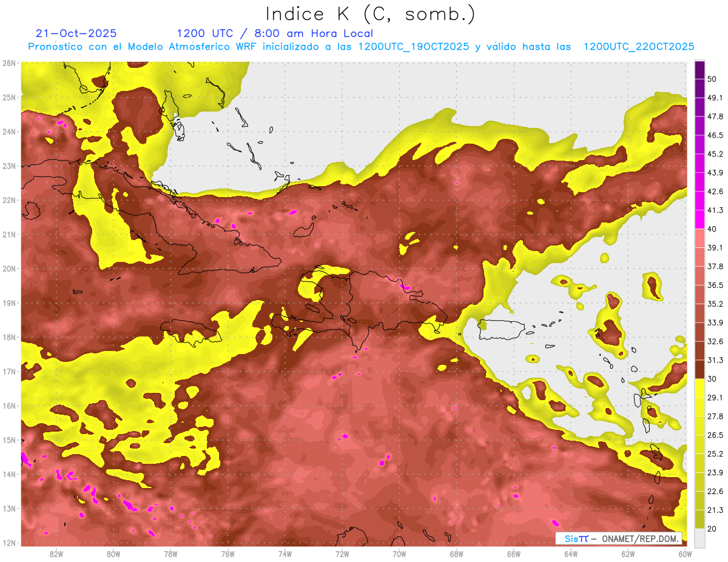Select the "21-Oct-2025" date text
The height and width of the screenshot is (562, 728).
point(76,33)
